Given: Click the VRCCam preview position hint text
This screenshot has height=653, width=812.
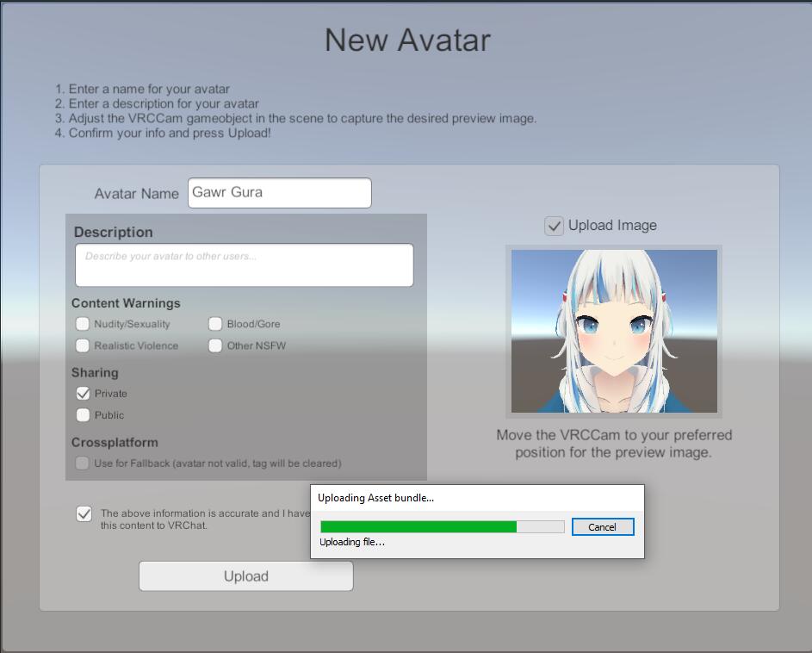Looking at the screenshot, I should (614, 444).
